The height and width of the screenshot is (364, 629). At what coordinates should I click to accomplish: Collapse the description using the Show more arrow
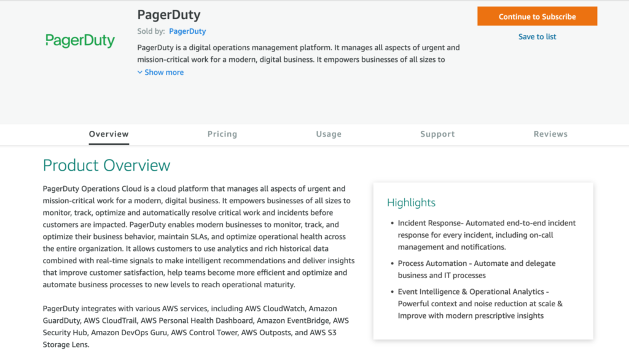click(x=140, y=72)
